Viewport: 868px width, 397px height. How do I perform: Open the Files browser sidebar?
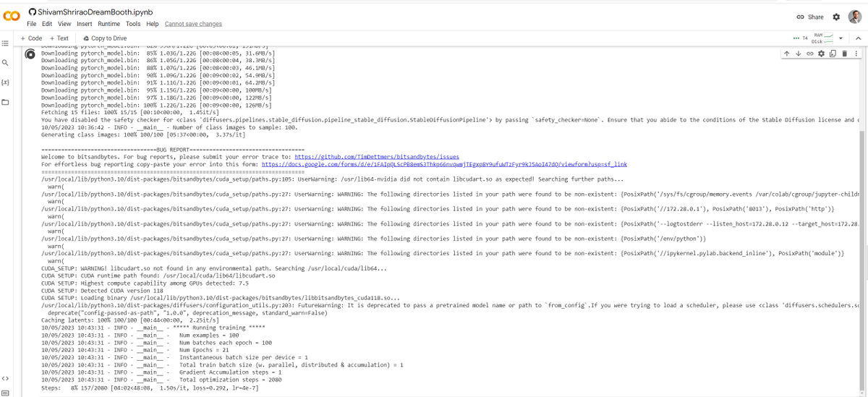point(5,102)
